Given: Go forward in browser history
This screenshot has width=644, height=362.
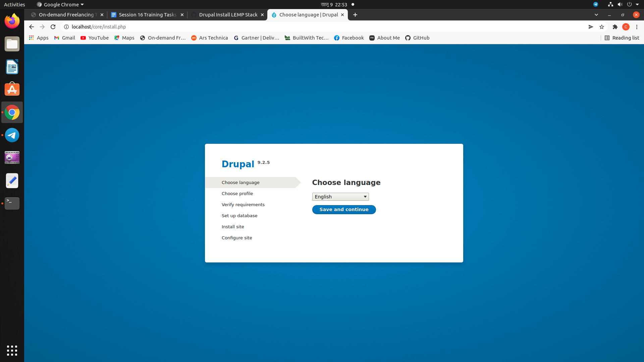Looking at the screenshot, I should [42, 27].
